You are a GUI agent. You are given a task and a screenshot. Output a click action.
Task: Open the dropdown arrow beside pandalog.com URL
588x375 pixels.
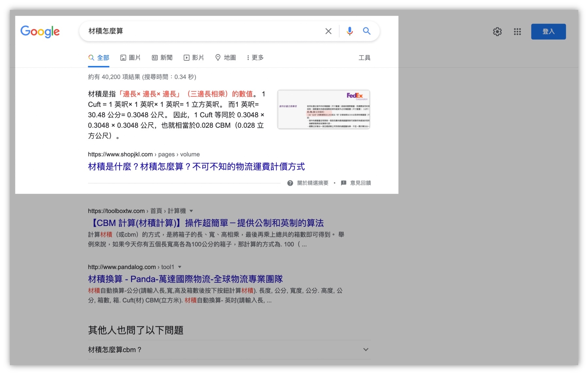click(x=180, y=267)
